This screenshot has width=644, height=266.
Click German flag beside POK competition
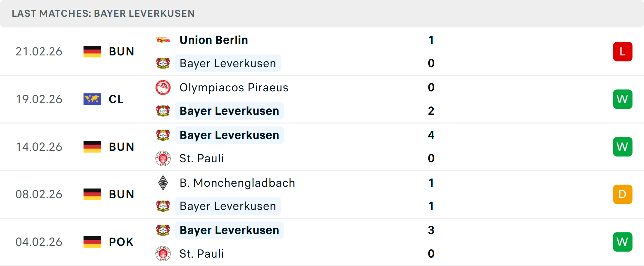(92, 242)
